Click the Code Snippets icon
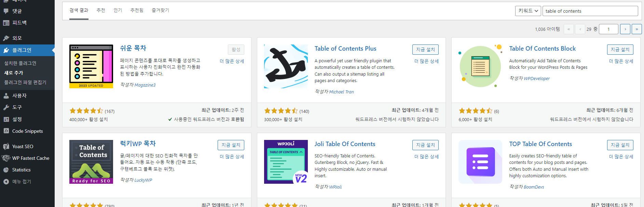 click(x=6, y=131)
